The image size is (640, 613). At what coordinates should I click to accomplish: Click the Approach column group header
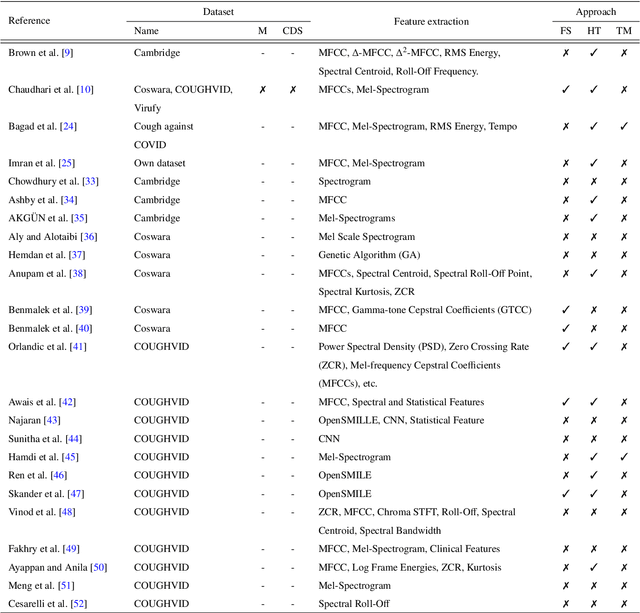coord(594,12)
